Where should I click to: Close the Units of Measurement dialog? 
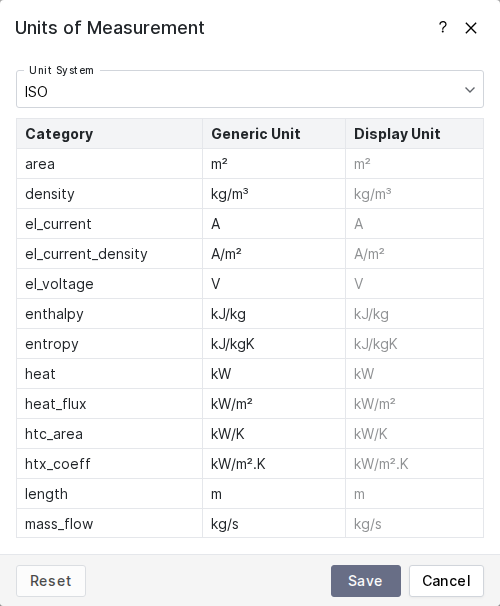click(471, 28)
